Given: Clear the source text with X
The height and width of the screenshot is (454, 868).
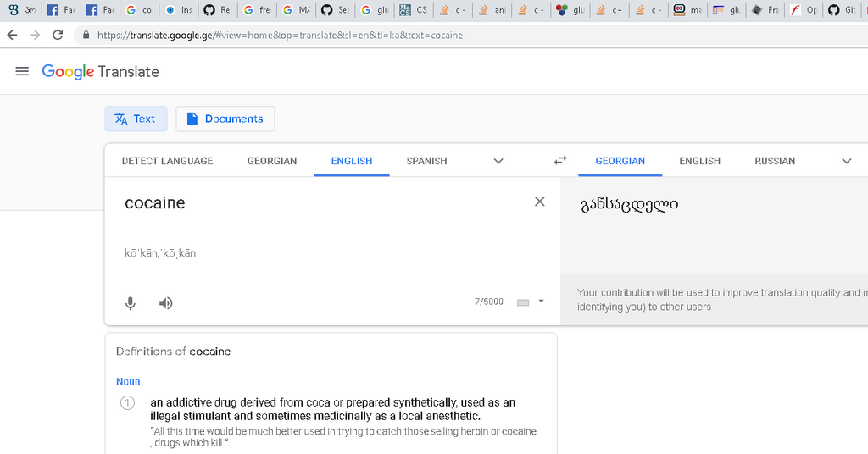Looking at the screenshot, I should (x=540, y=202).
